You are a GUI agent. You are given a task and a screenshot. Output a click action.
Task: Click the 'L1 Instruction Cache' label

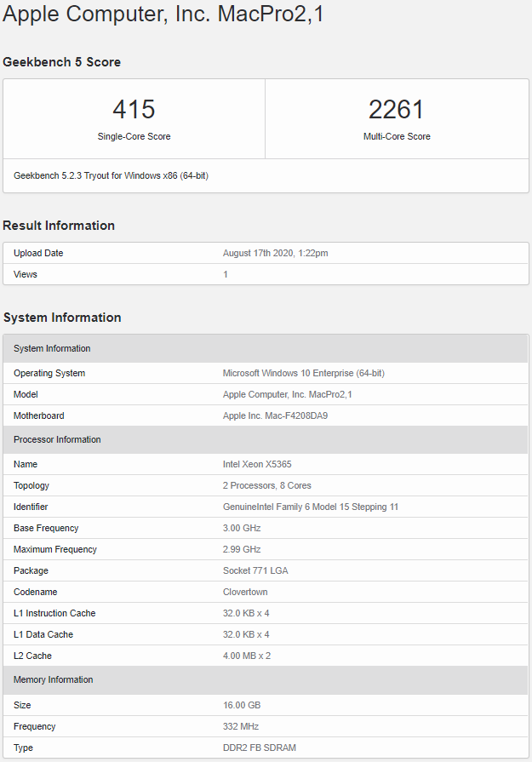pos(54,613)
